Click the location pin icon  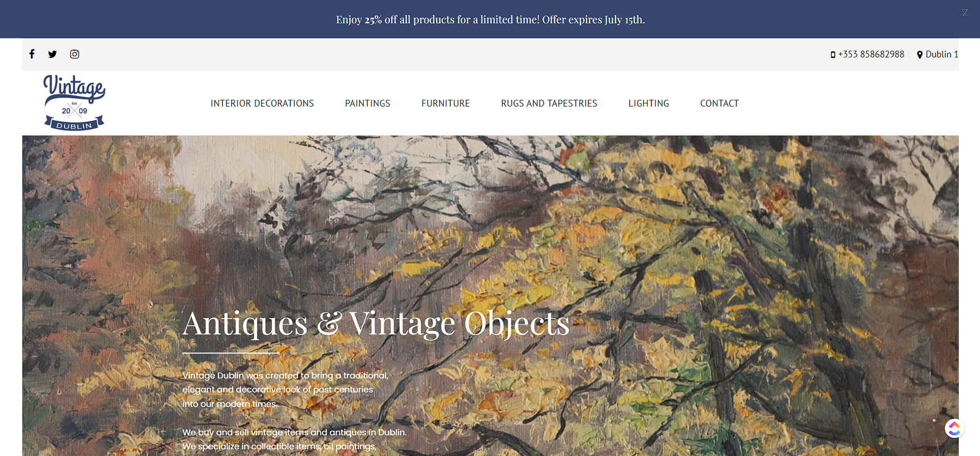[x=920, y=54]
